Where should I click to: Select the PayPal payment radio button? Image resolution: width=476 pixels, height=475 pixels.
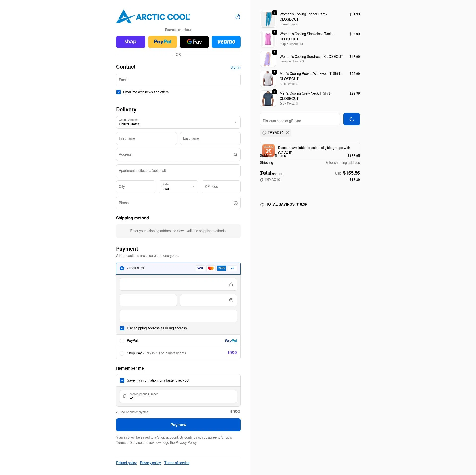click(x=122, y=341)
